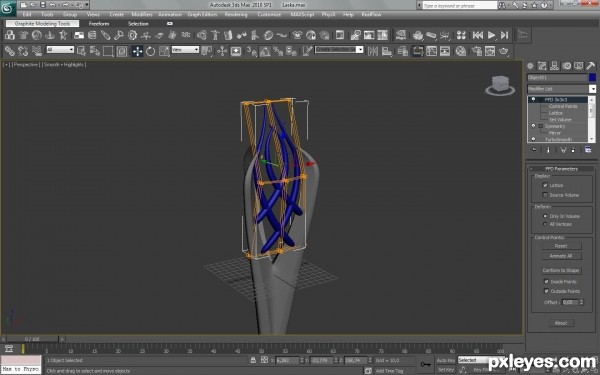
Task: Toggle the TurboSmooth modifier lightbulb
Action: tap(533, 139)
